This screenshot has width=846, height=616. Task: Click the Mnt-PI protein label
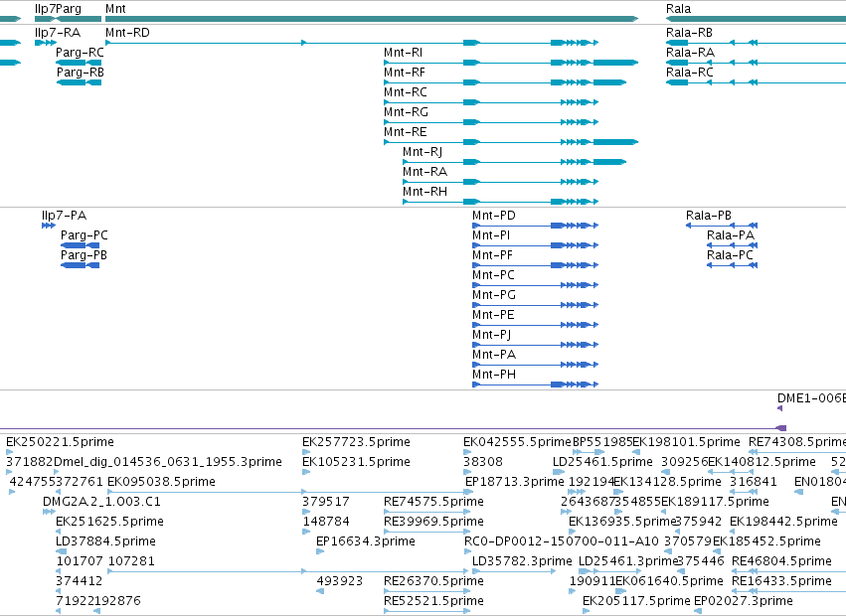coord(491,235)
